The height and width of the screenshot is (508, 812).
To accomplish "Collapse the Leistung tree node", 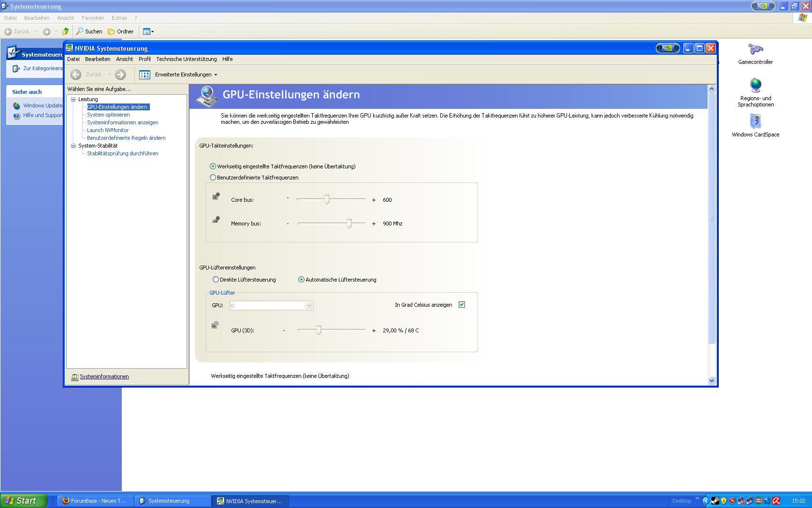I will click(73, 99).
